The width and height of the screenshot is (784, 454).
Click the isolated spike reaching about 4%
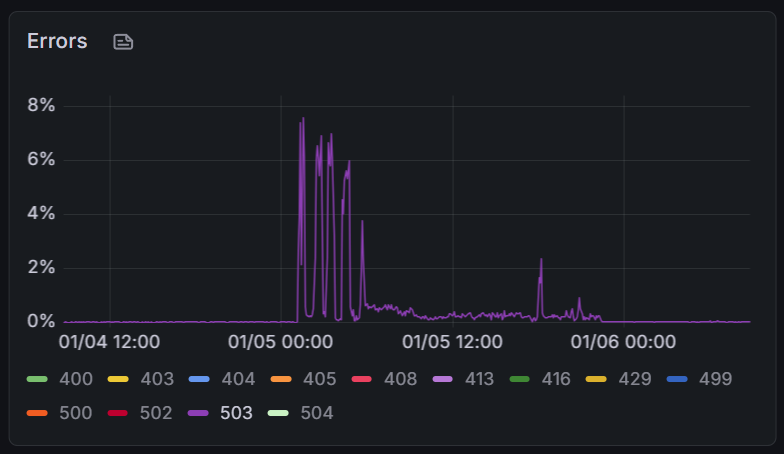pyautogui.click(x=362, y=223)
